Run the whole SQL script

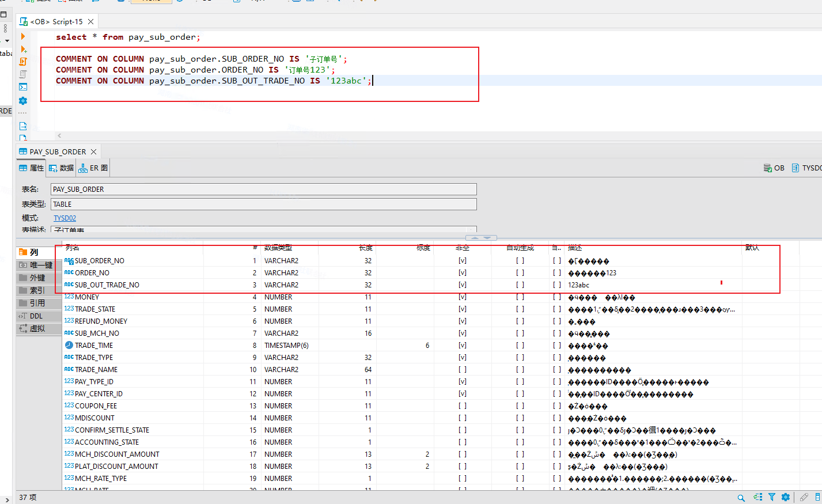[23, 61]
